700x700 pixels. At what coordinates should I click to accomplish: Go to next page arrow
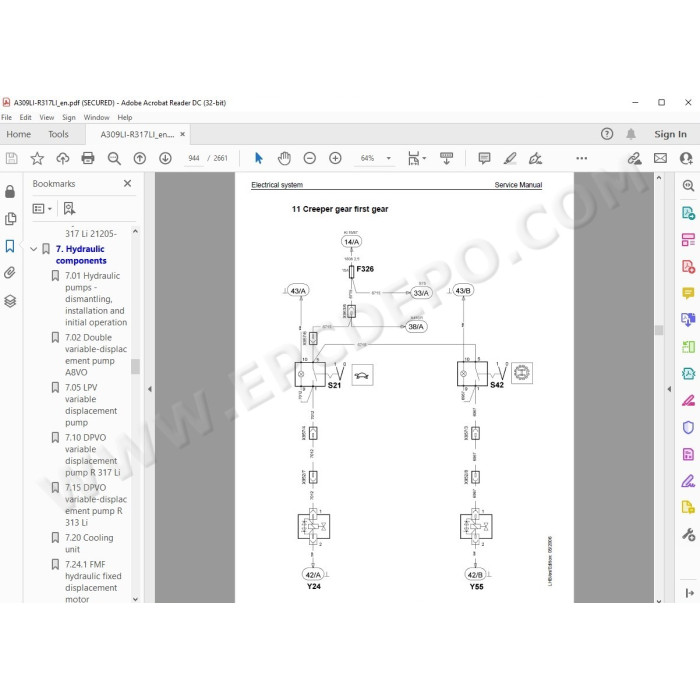[165, 158]
